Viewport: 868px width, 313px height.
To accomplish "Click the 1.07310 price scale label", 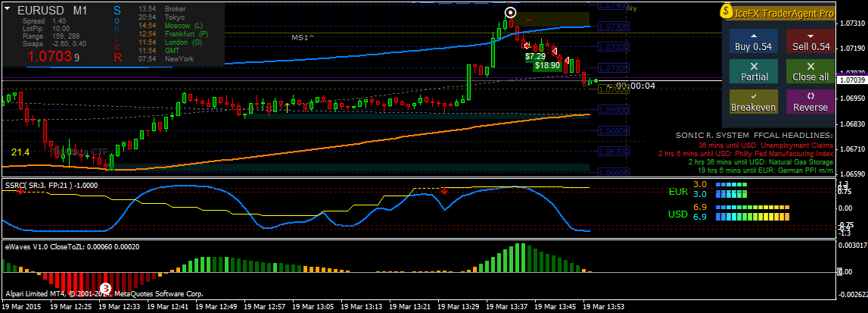I will (x=851, y=23).
